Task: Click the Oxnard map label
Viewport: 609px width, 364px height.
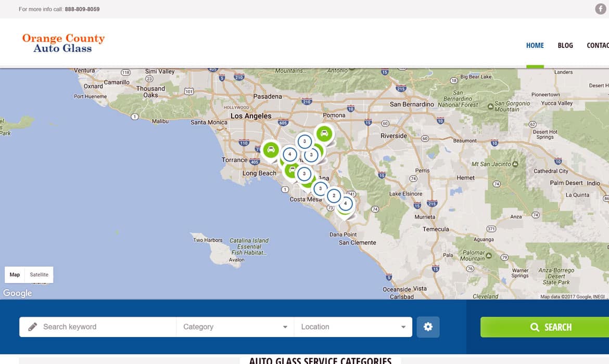Action: [93, 86]
